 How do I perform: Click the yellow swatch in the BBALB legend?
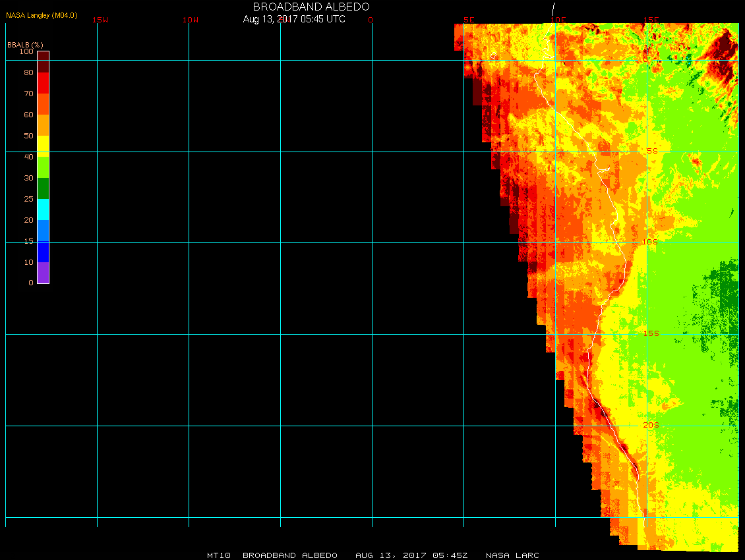tap(43, 146)
